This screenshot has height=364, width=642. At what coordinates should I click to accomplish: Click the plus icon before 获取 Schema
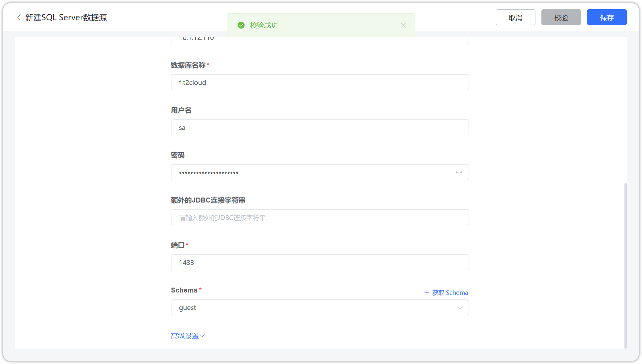click(x=427, y=293)
